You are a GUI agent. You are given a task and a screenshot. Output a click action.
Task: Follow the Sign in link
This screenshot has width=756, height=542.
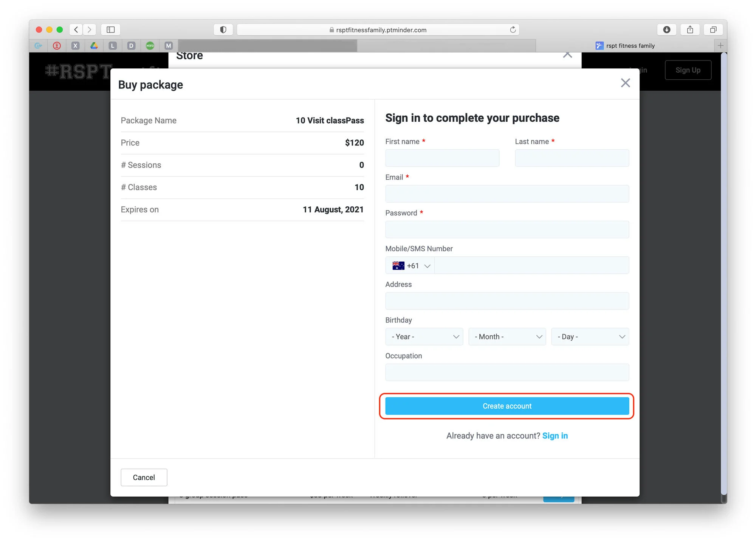pos(555,436)
